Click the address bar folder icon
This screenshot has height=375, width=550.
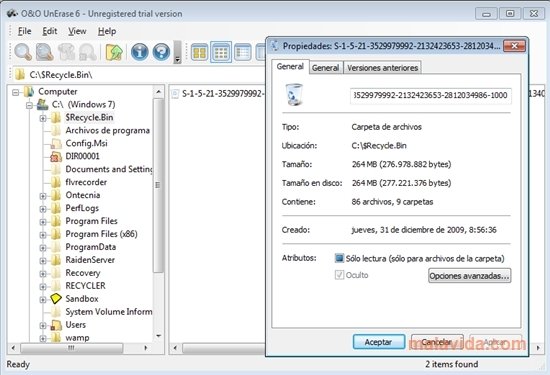click(x=20, y=74)
